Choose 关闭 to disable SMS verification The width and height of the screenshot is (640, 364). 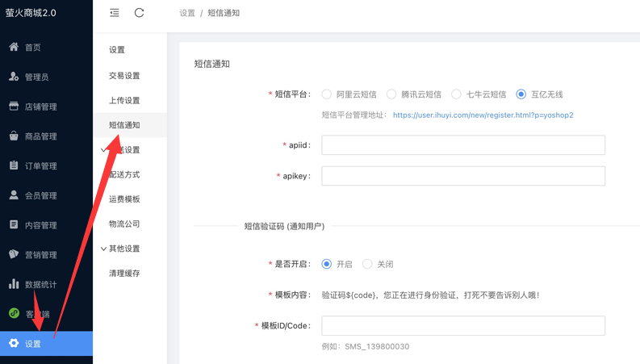point(367,264)
